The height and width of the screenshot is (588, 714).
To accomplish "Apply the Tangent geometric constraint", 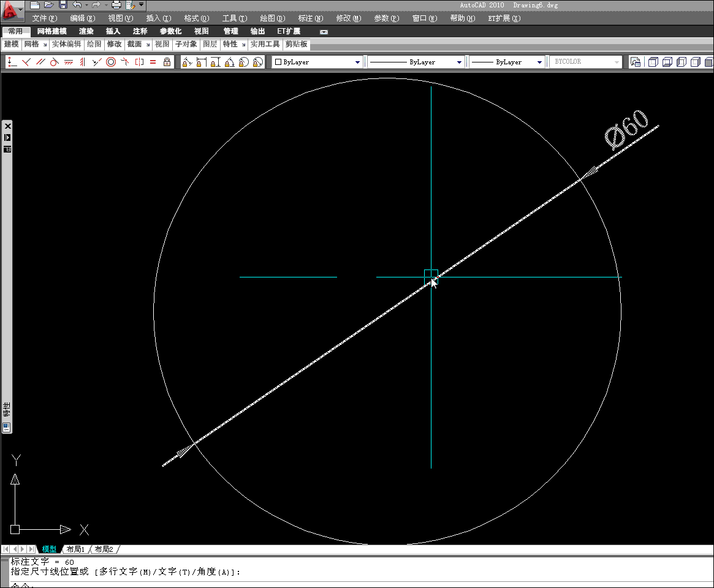I will [54, 62].
